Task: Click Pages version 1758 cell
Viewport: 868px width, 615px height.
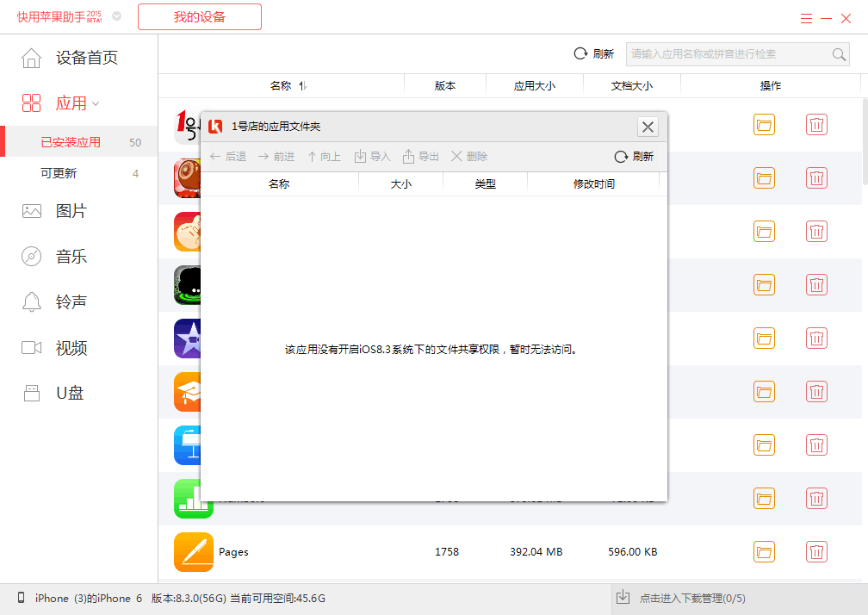Action: pos(447,552)
